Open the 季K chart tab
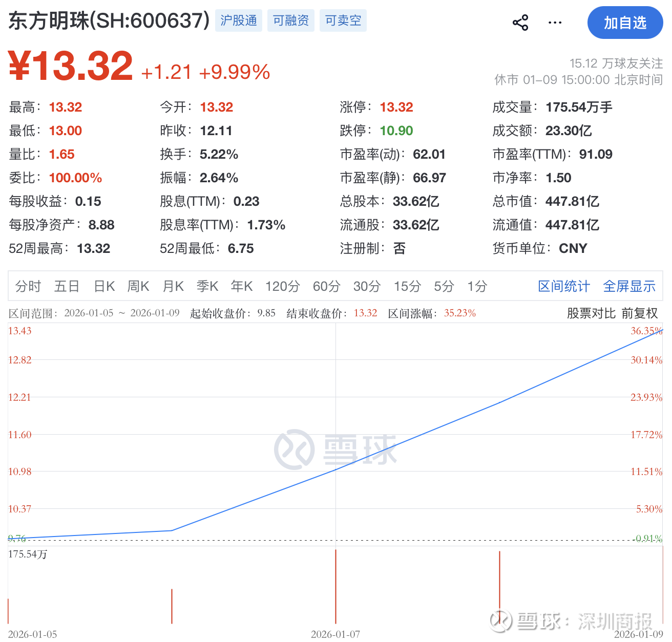672x642 pixels. pos(207,286)
